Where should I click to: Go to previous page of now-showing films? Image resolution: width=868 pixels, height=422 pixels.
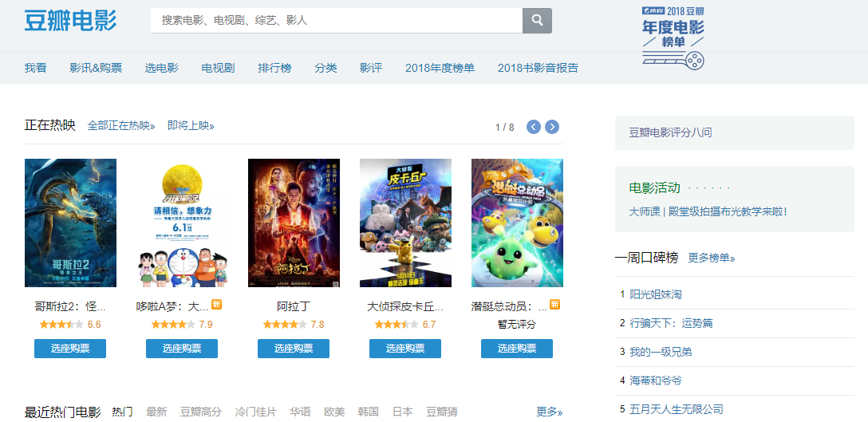click(533, 127)
